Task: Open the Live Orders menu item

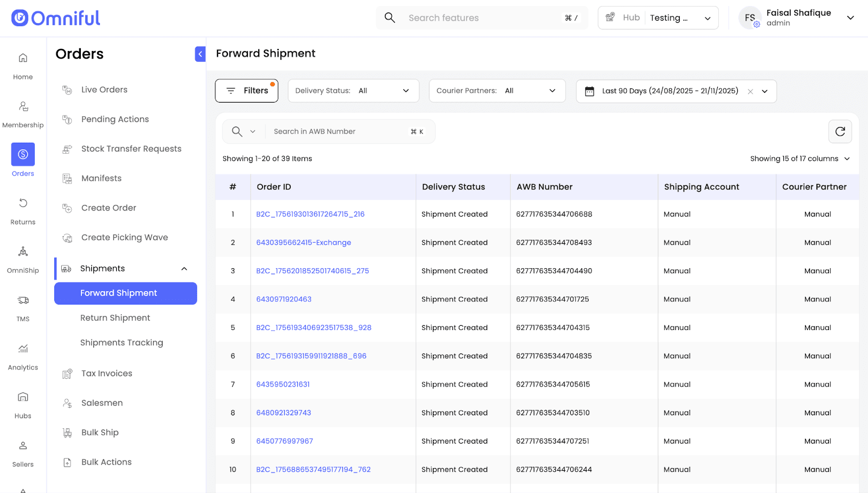Action: tap(104, 90)
